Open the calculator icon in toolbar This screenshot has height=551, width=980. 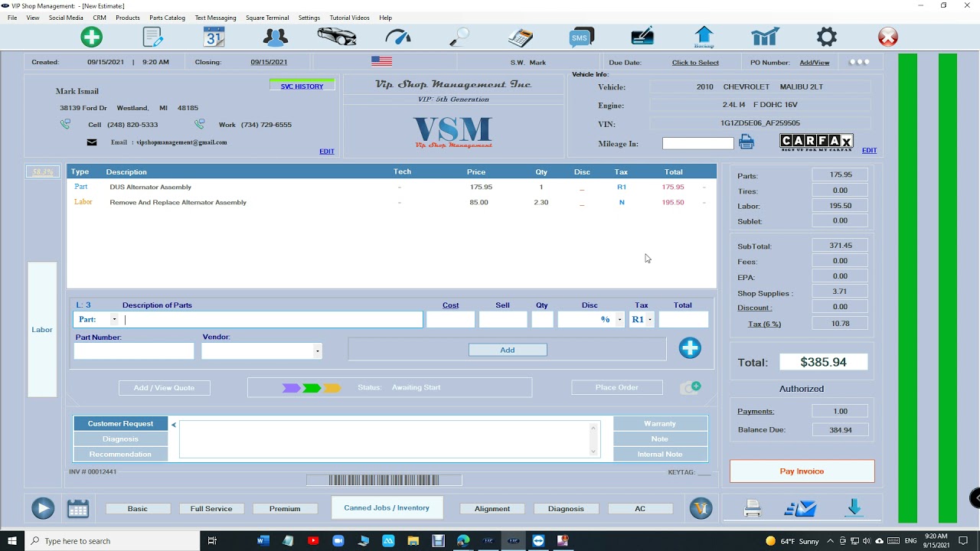pos(521,37)
